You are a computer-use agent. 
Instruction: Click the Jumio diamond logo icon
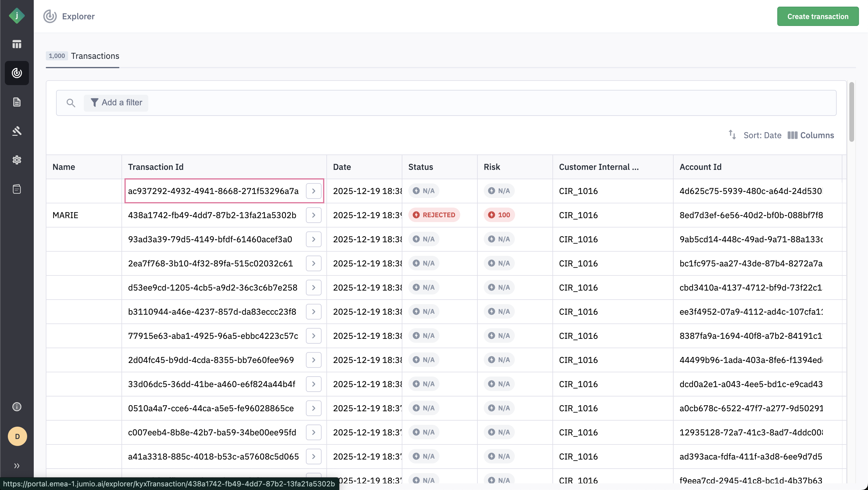tap(17, 16)
